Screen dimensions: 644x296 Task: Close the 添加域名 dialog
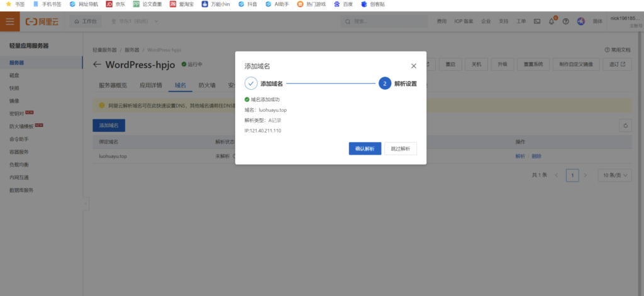413,66
